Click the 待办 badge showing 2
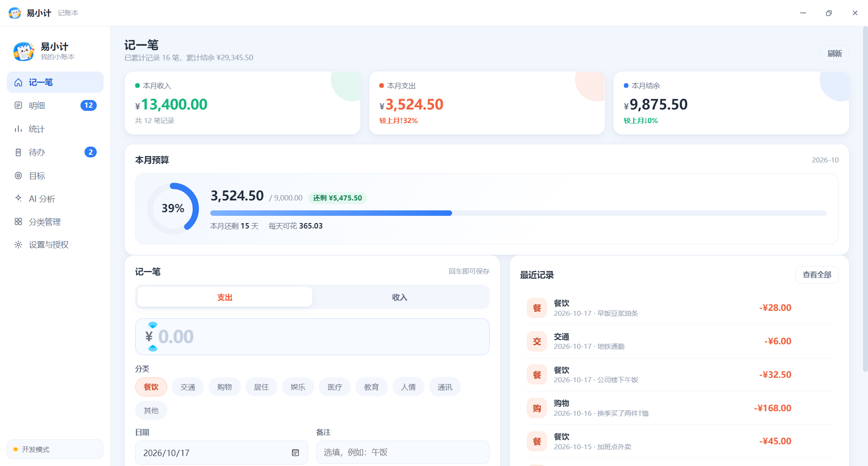 pos(90,152)
